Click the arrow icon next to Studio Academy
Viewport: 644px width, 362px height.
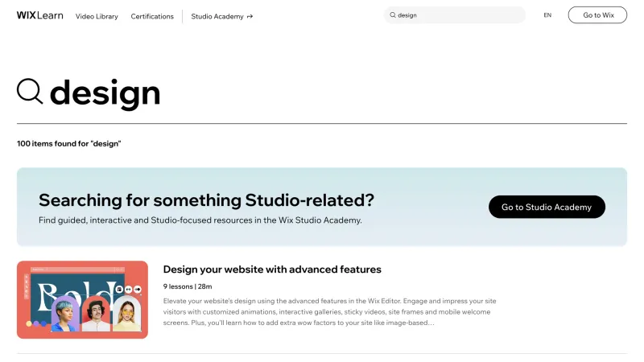tap(250, 16)
